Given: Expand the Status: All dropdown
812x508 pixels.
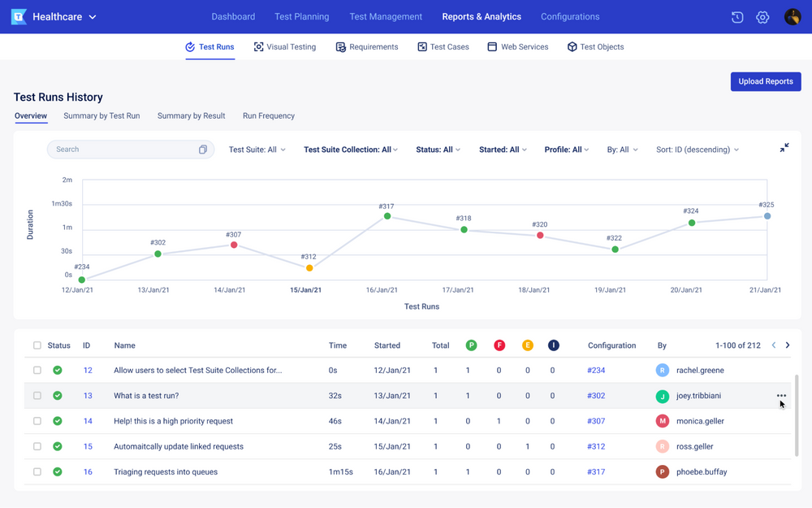Looking at the screenshot, I should [438, 149].
